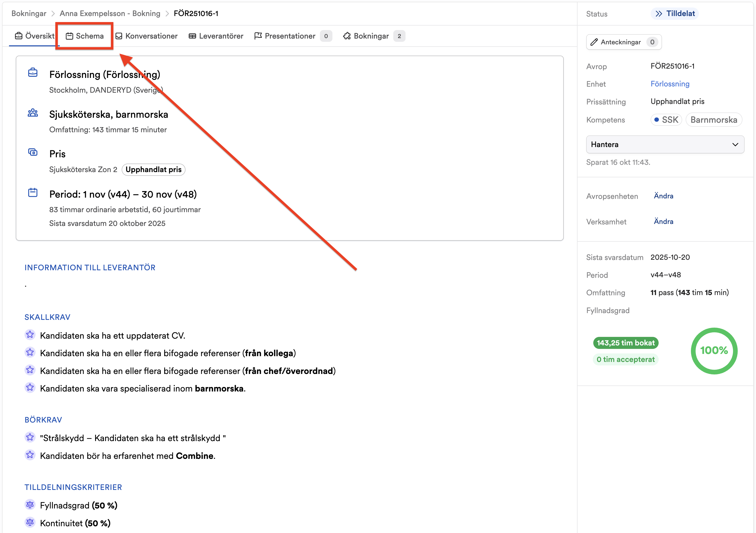This screenshot has width=756, height=533.
Task: Click the TILLDELNINGSKRITERIER heading
Action: [x=73, y=487]
